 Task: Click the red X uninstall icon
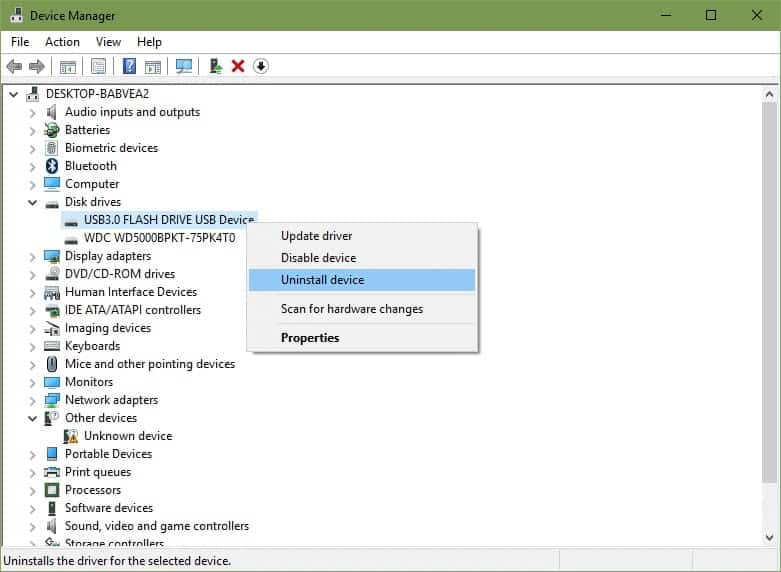coord(238,66)
